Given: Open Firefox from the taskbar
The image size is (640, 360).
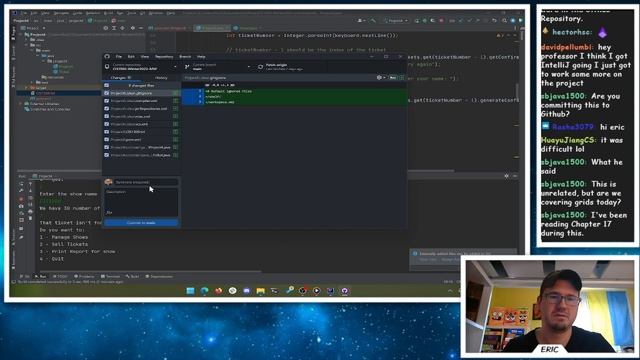Looking at the screenshot, I should pos(218,291).
